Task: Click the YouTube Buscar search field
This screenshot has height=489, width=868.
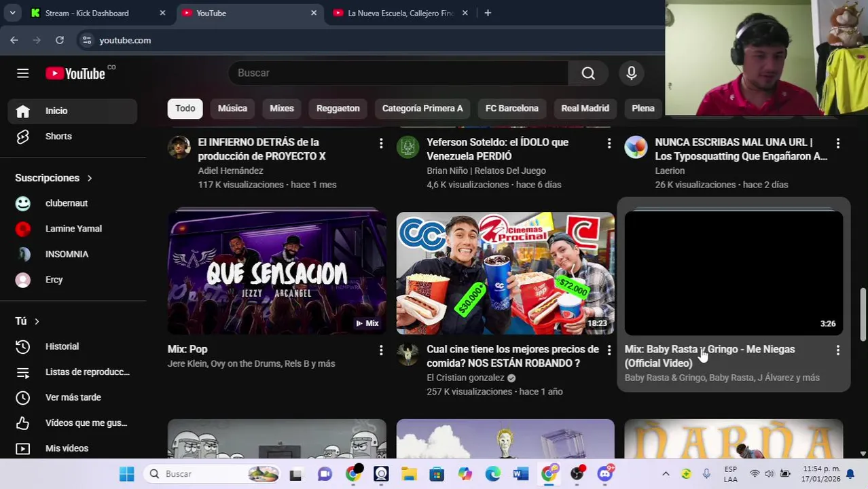Action: pos(398,73)
